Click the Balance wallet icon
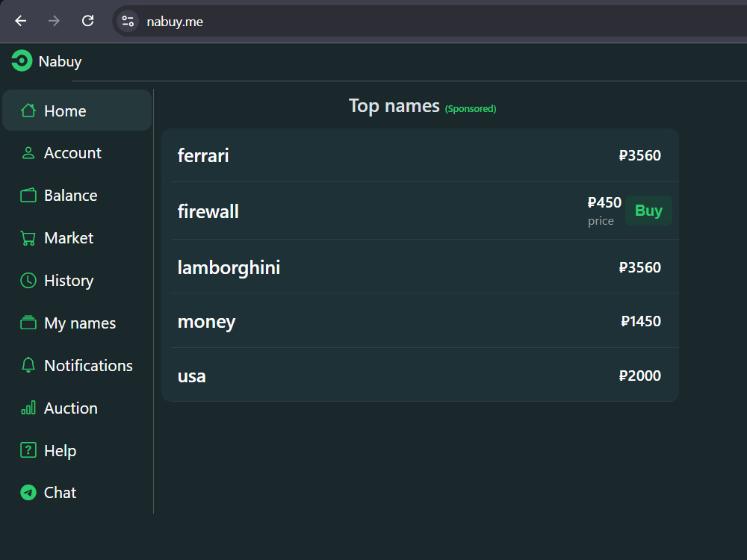This screenshot has height=560, width=747. (28, 195)
